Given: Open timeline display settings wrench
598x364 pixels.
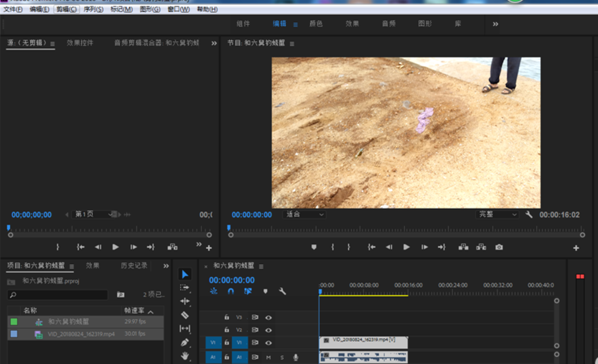Looking at the screenshot, I should [x=282, y=291].
